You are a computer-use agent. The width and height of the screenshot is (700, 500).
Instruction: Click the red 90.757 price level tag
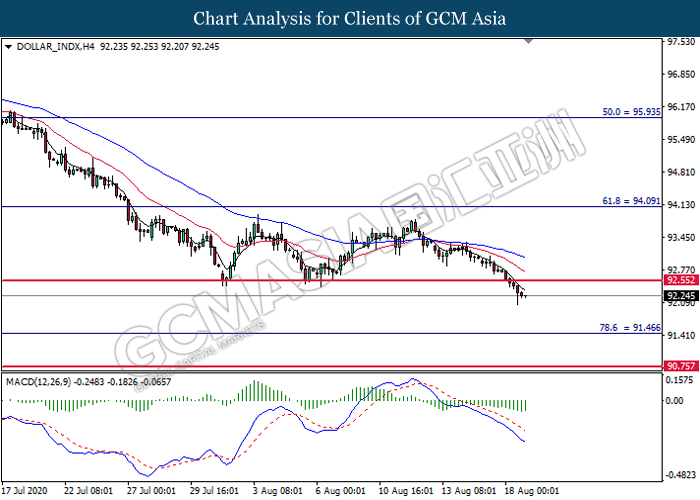pos(681,366)
